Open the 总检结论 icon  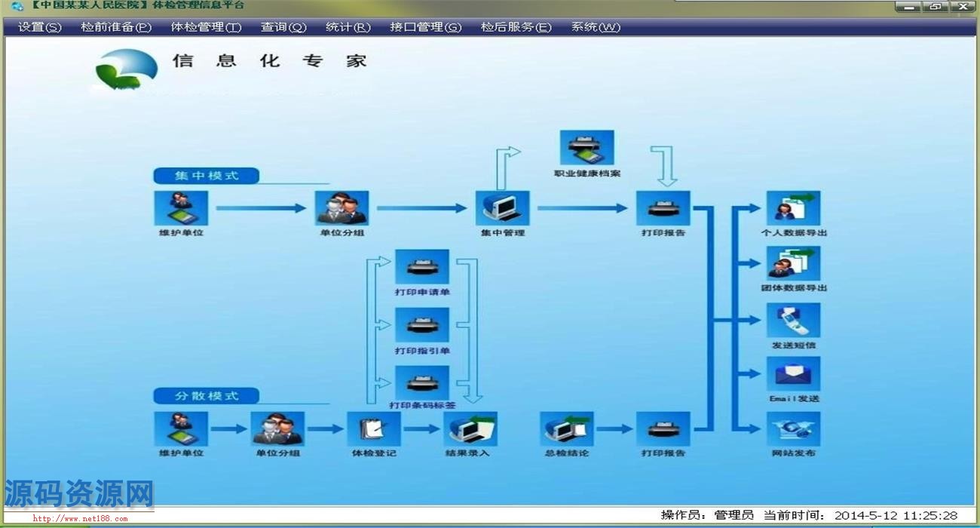[x=567, y=428]
